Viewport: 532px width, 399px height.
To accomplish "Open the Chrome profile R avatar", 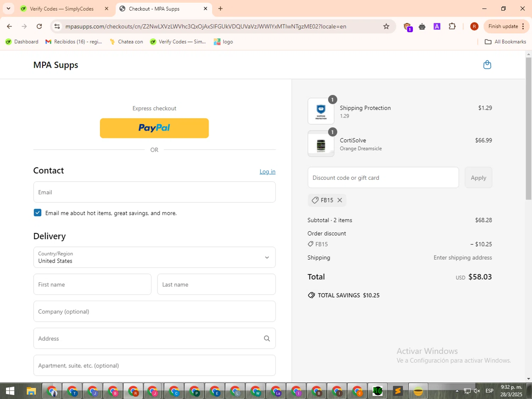I will [474, 26].
